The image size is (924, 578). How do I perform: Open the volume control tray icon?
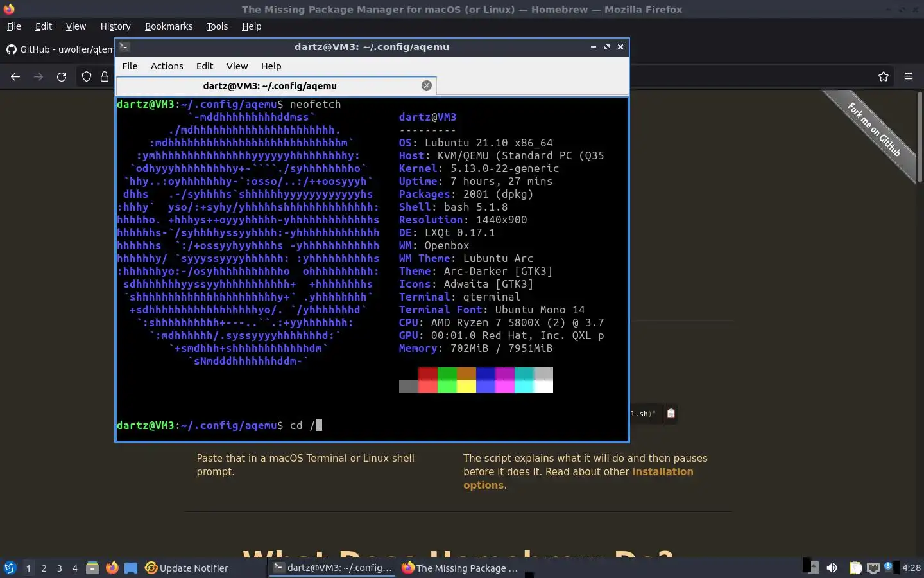832,568
